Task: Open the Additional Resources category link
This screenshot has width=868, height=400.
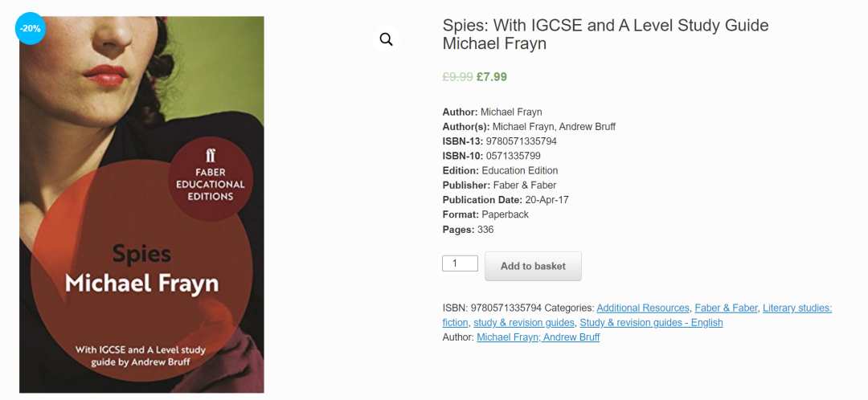Action: (643, 308)
